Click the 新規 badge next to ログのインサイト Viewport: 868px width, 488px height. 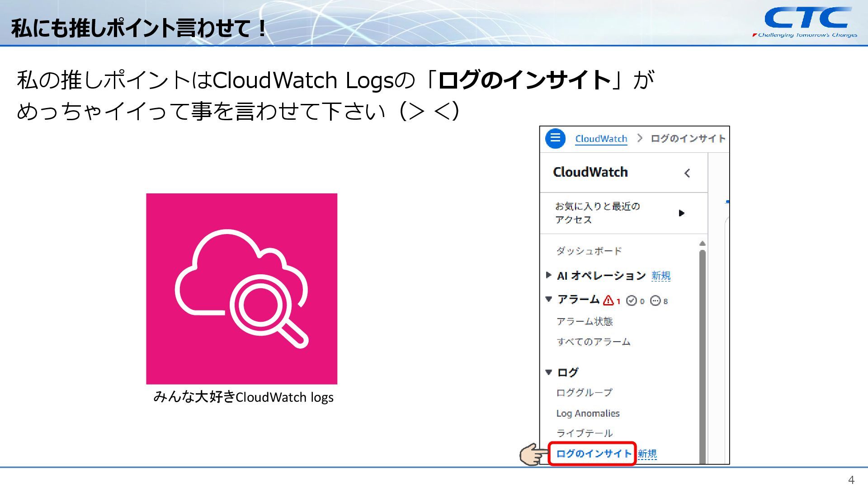(x=647, y=454)
